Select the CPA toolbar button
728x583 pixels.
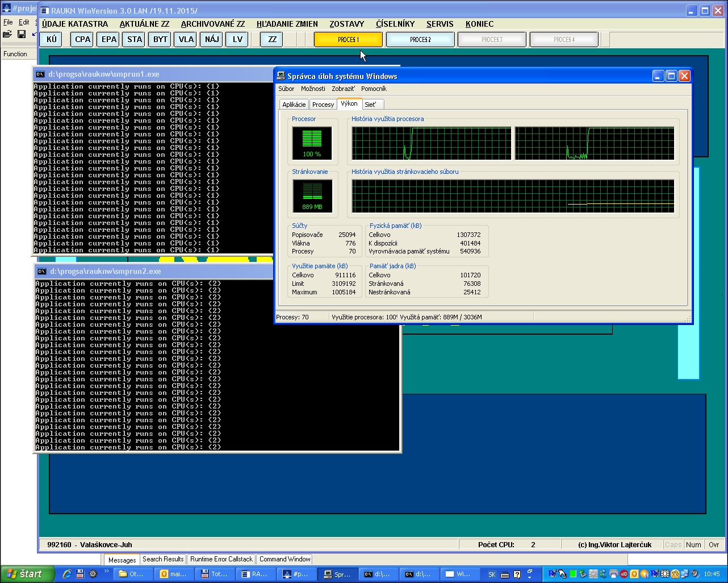(x=82, y=39)
